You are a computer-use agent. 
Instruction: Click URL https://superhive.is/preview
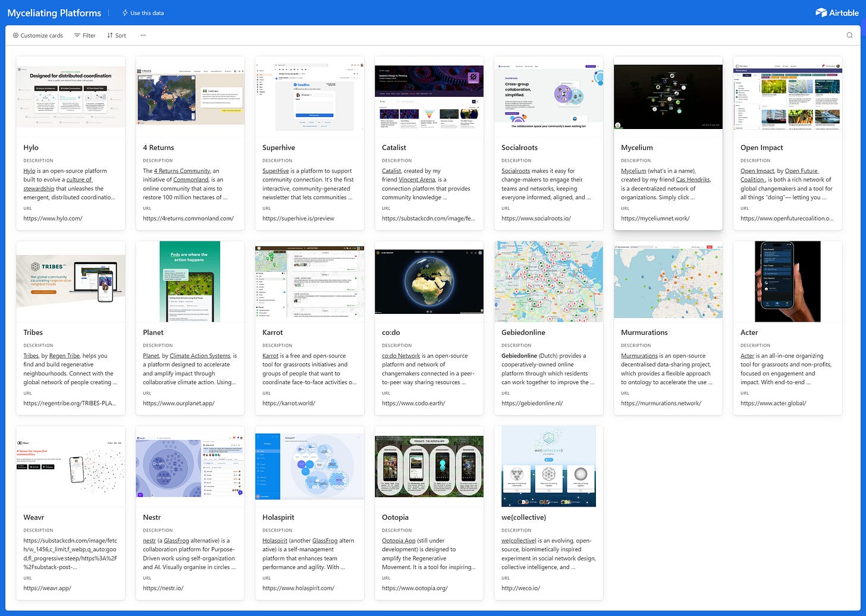click(x=298, y=218)
